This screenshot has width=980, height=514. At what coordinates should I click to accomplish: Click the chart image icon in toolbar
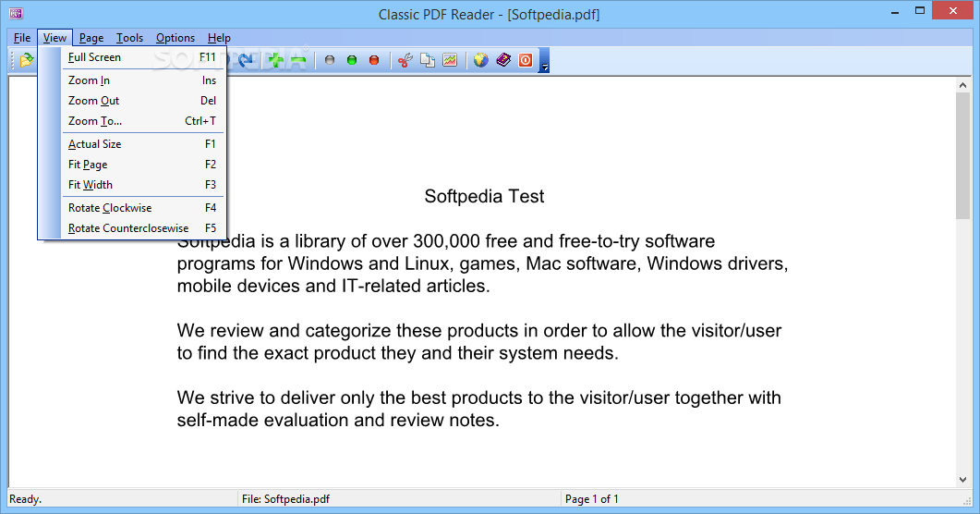450,60
